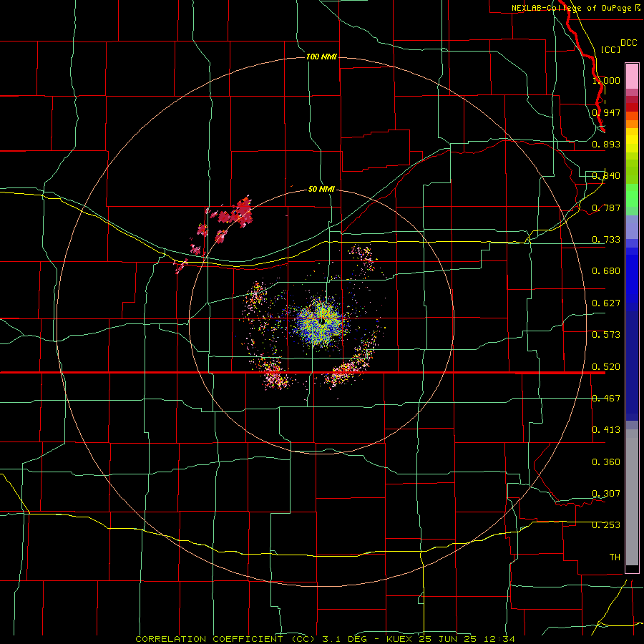This screenshot has height=644, width=644.
Task: Click the 1.000 scale value
Action: coord(606,80)
